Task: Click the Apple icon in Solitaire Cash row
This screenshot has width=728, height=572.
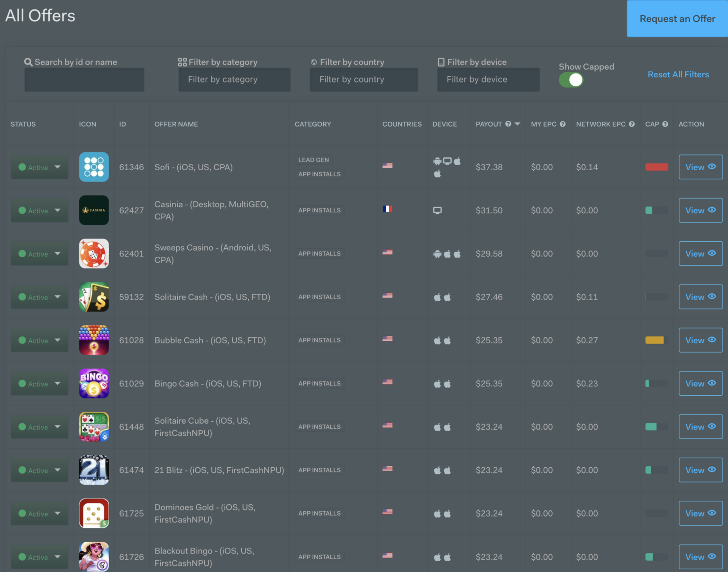Action: click(437, 297)
